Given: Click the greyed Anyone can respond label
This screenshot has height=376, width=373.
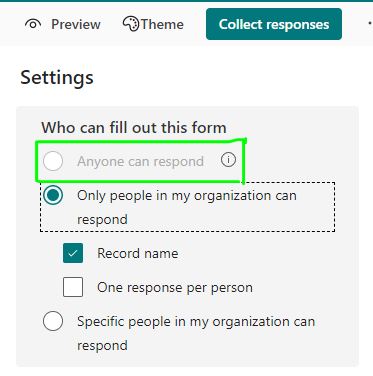Looking at the screenshot, I should click(140, 161).
